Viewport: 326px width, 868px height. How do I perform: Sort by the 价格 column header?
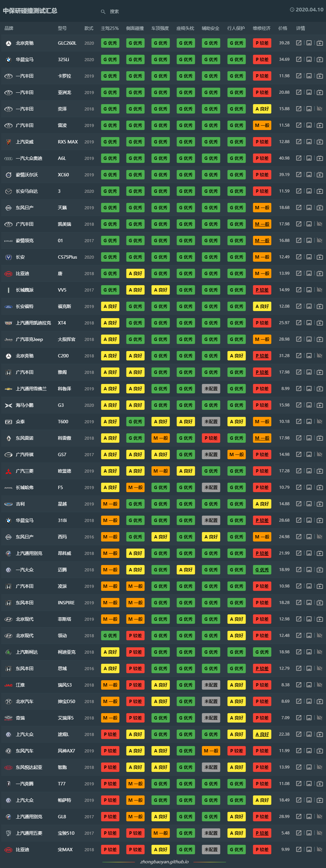[x=283, y=28]
